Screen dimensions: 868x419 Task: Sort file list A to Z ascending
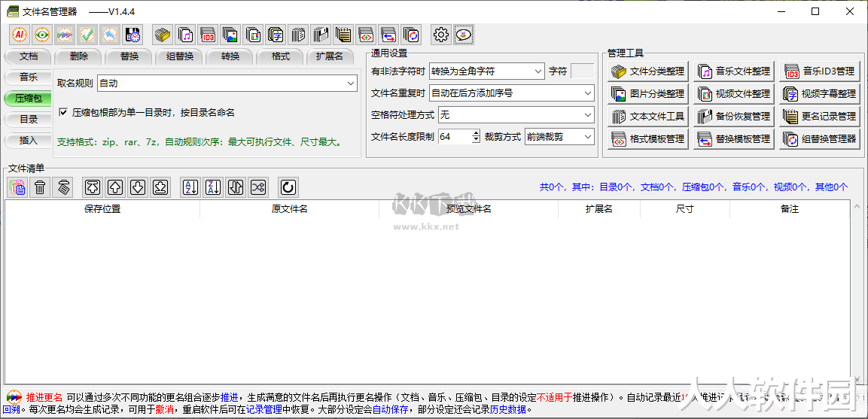191,187
